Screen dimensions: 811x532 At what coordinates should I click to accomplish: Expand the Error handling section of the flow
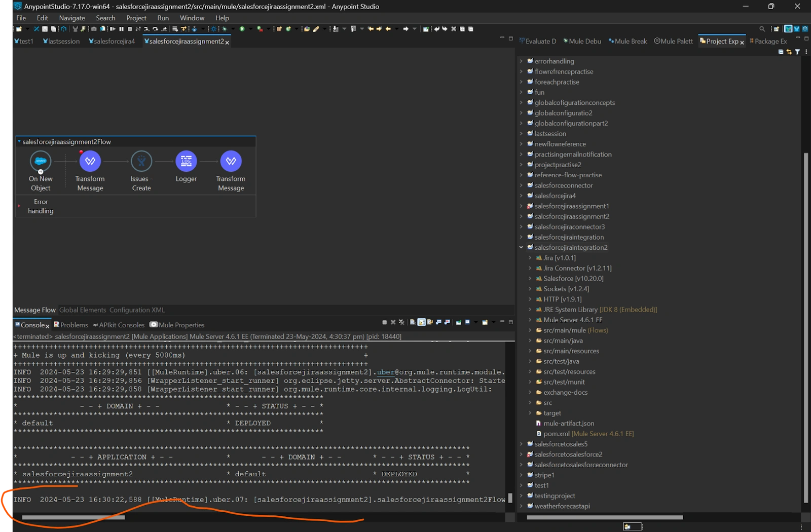[x=19, y=206]
